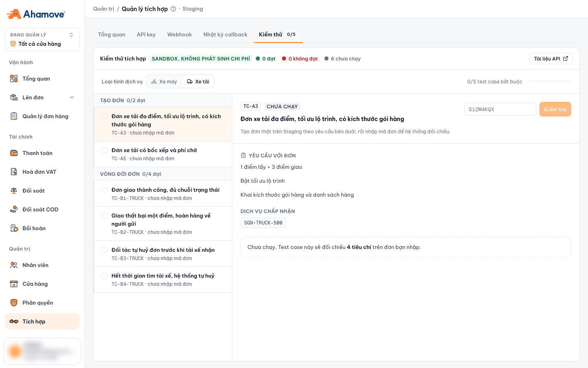Click the "6 chưa chạy" status counter

pos(343,59)
